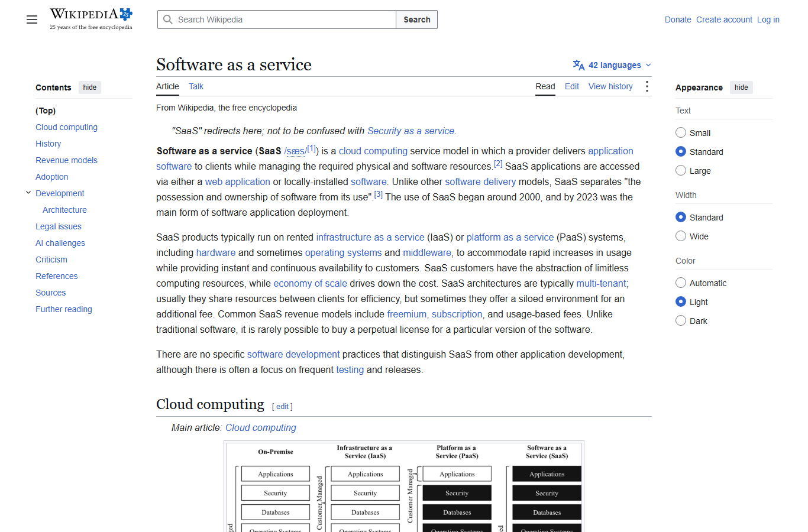Select the Read tab
This screenshot has width=808, height=532.
coord(545,86)
